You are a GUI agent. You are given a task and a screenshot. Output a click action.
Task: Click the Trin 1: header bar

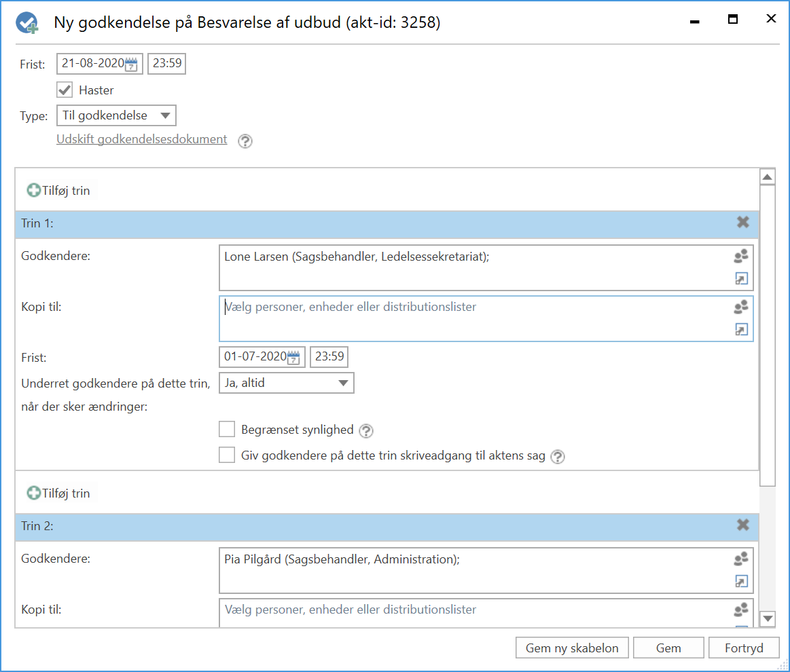[x=387, y=224]
